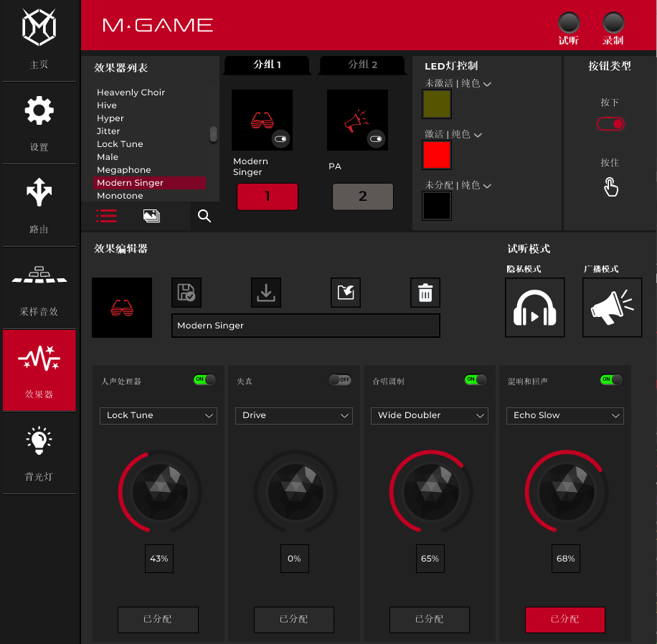
Task: Click 已分配 under 失真 knob
Action: [294, 620]
